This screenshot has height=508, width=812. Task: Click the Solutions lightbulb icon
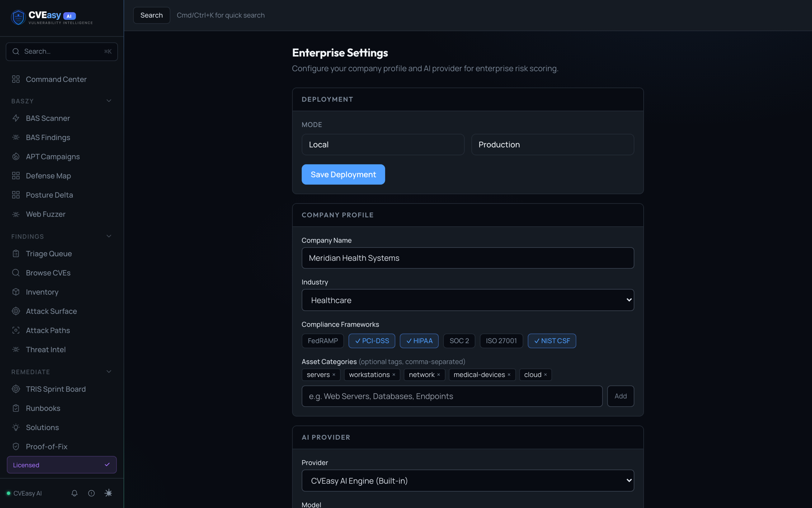(16, 428)
